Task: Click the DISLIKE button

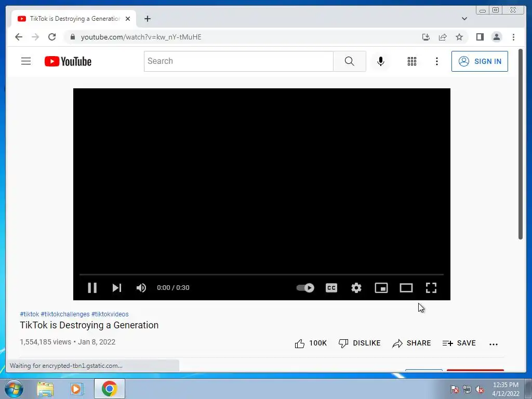Action: click(x=360, y=343)
